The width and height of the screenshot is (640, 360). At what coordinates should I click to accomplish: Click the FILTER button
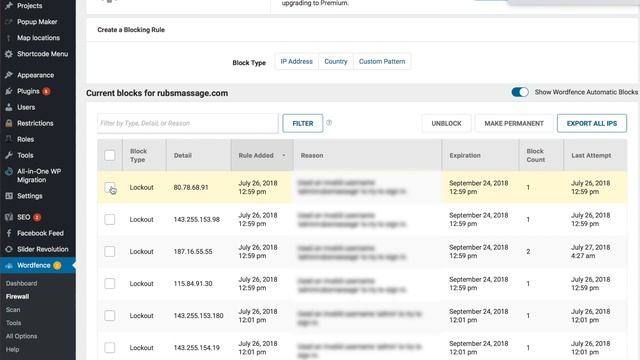[x=303, y=123]
